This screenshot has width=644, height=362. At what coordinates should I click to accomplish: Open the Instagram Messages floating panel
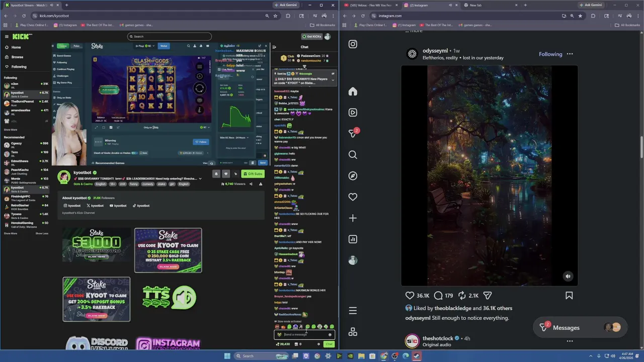pyautogui.click(x=580, y=327)
